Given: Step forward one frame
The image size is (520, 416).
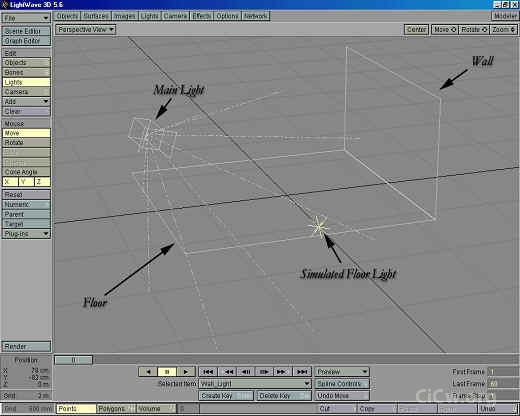Looking at the screenshot, I should (264, 372).
